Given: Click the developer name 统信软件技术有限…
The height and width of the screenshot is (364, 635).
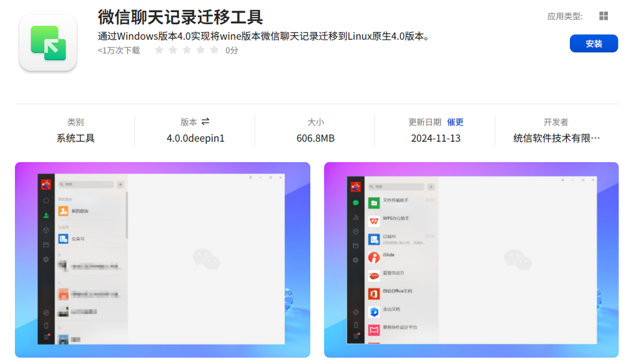Looking at the screenshot, I should click(x=556, y=138).
